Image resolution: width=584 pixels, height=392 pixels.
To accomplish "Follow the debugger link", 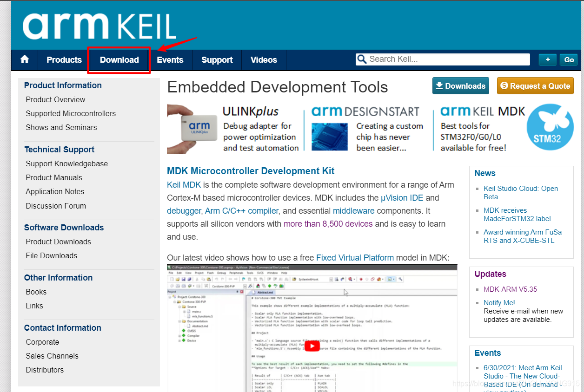I will [184, 211].
